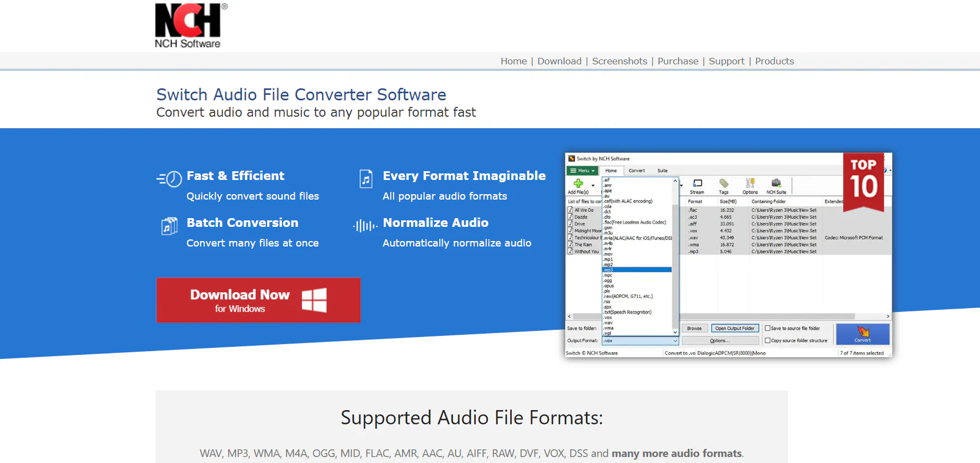Screen dimensions: 980x463
Task: Select the .caf(with ALAC encoding) entry
Action: click(x=627, y=201)
